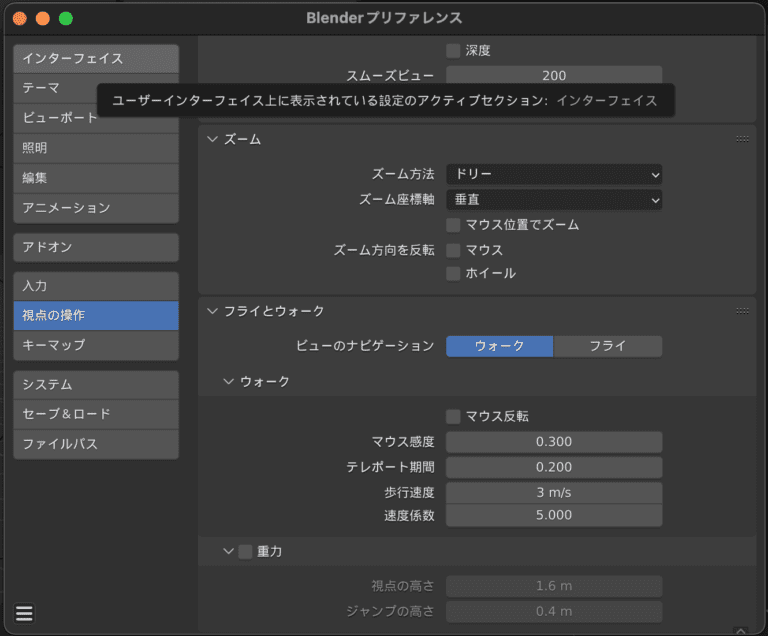Viewport: 768px width, 636px height.
Task: Collapse the フライとウォーク panel
Action: [212, 311]
